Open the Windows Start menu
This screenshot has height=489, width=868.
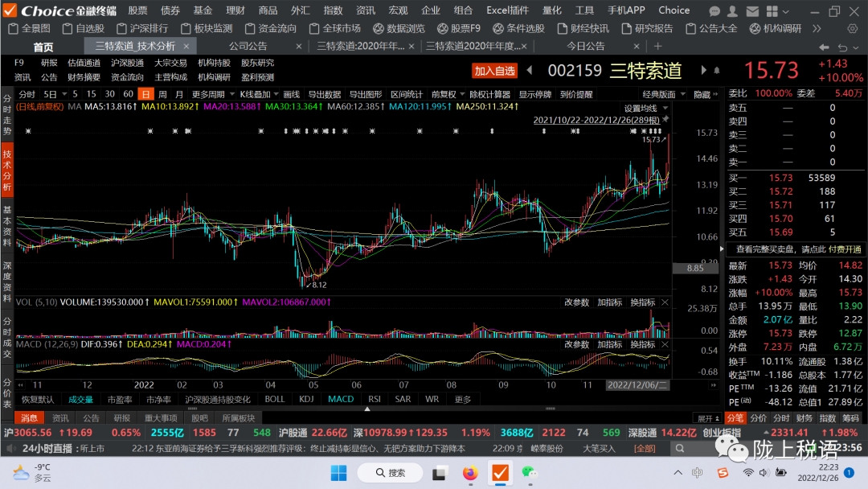pos(339,472)
